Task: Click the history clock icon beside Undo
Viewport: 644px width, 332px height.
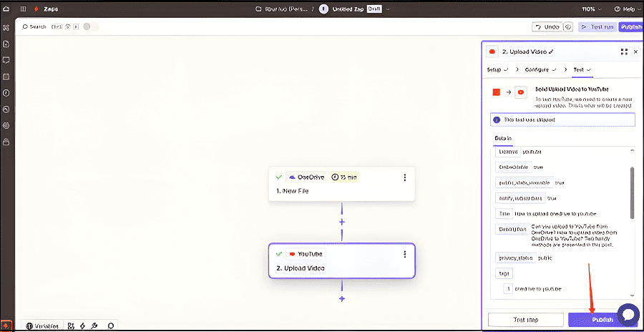Action: click(x=568, y=26)
